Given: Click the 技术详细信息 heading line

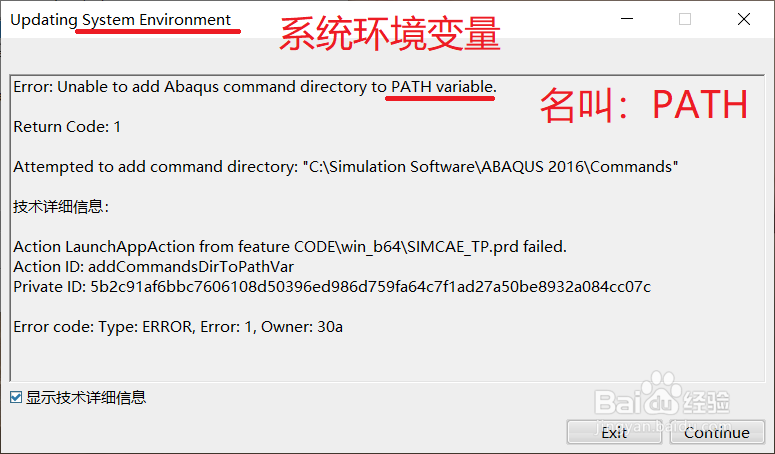Looking at the screenshot, I should (x=61, y=206).
